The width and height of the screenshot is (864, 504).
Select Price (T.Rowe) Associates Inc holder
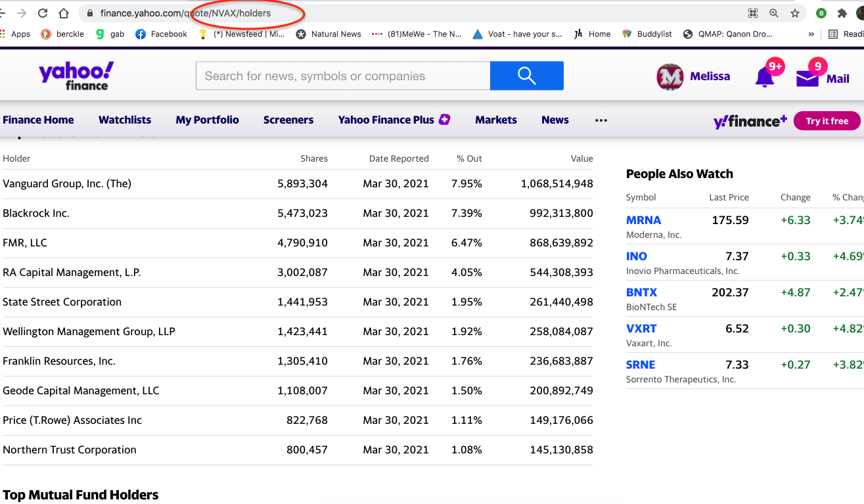point(72,421)
